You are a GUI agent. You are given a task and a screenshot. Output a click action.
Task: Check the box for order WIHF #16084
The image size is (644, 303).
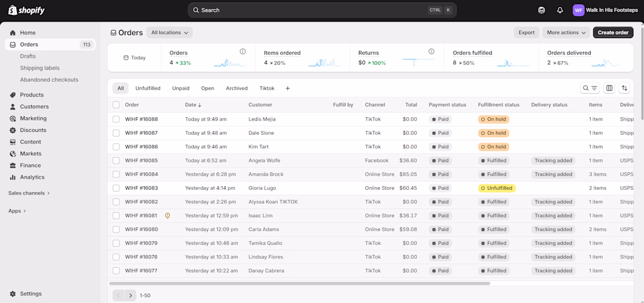(x=117, y=174)
